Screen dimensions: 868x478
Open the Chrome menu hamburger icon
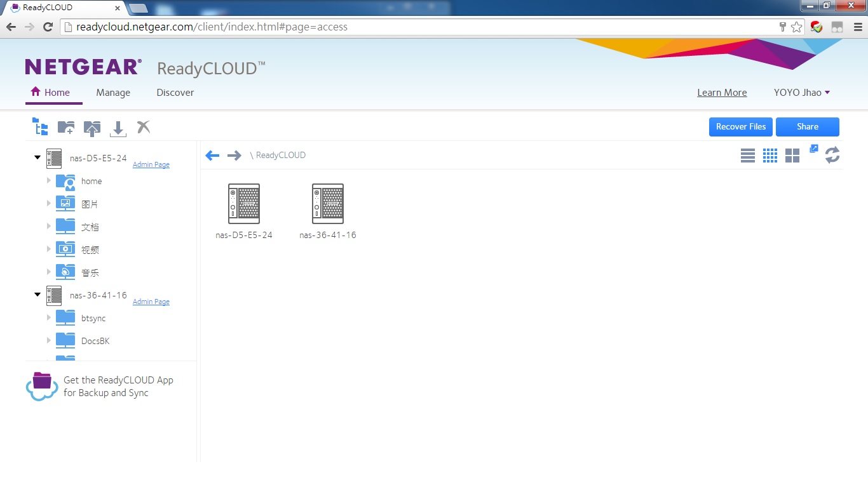[x=857, y=27]
